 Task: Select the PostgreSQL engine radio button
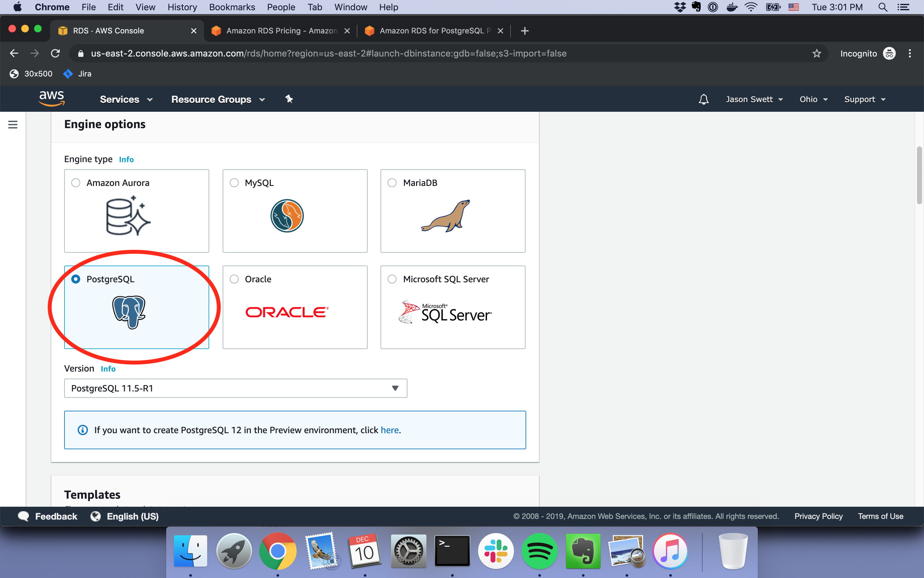click(x=76, y=279)
